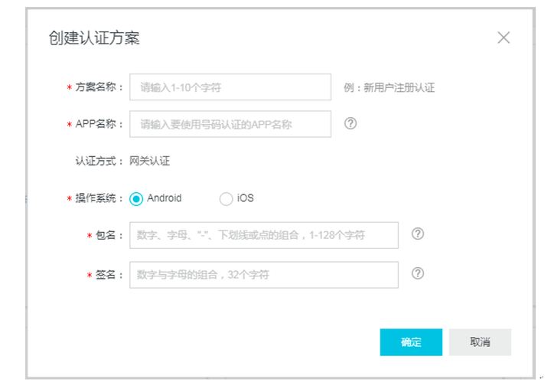Click the 操作系统 label
Image resolution: width=551 pixels, height=392 pixels.
tap(99, 199)
